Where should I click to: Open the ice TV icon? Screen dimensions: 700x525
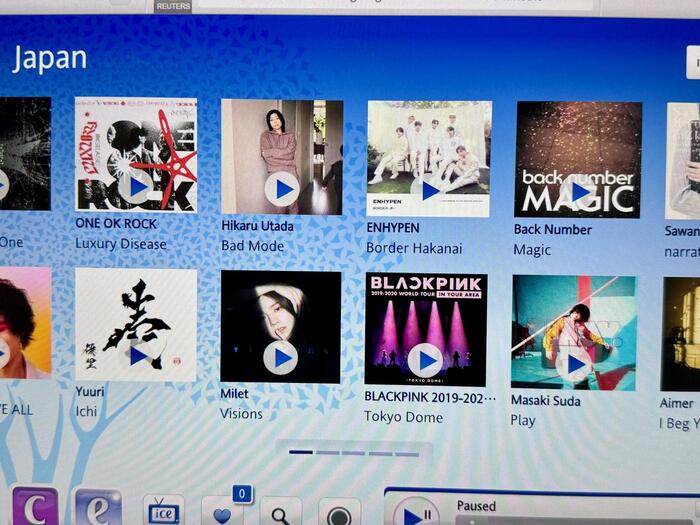163,512
